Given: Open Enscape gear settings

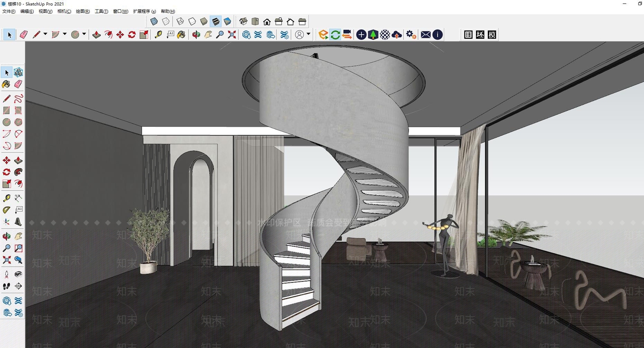Looking at the screenshot, I should point(411,35).
